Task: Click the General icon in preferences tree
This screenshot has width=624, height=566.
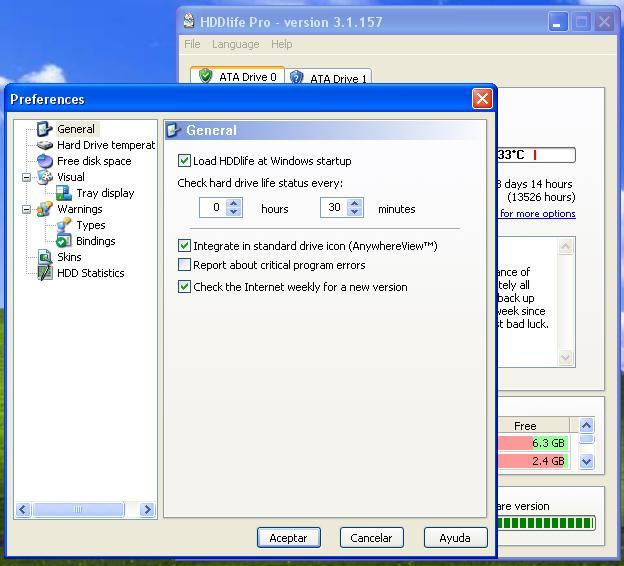Action: [45, 129]
